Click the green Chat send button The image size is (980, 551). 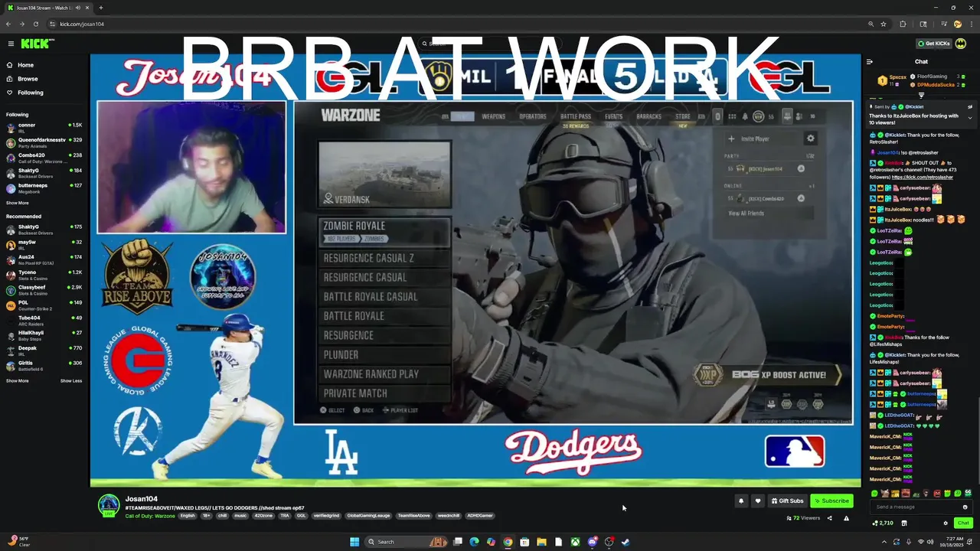[963, 523]
